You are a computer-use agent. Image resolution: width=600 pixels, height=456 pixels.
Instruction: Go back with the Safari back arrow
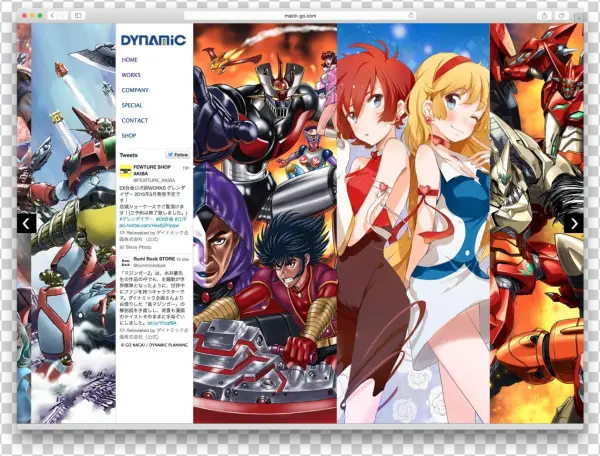coord(52,15)
